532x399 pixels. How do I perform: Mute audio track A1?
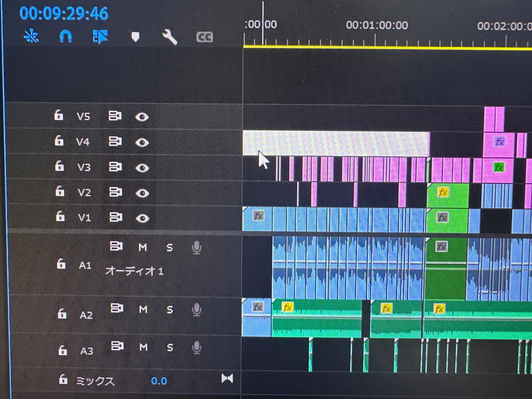[143, 247]
